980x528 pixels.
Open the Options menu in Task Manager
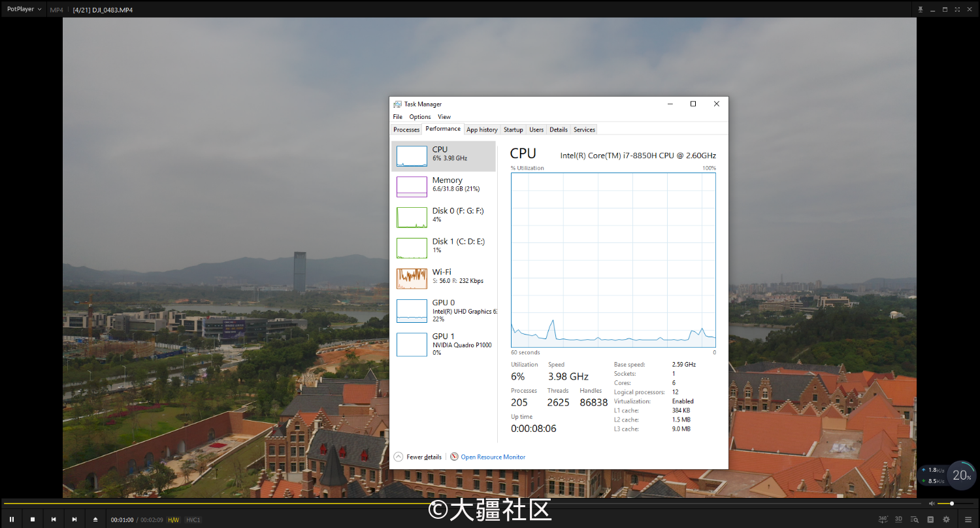click(x=420, y=117)
